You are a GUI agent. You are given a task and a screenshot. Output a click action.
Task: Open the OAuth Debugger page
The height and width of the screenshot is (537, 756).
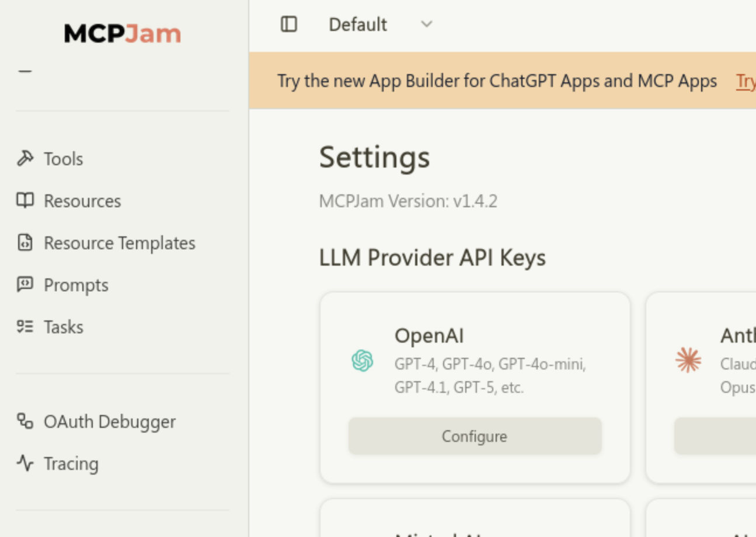coord(123,421)
